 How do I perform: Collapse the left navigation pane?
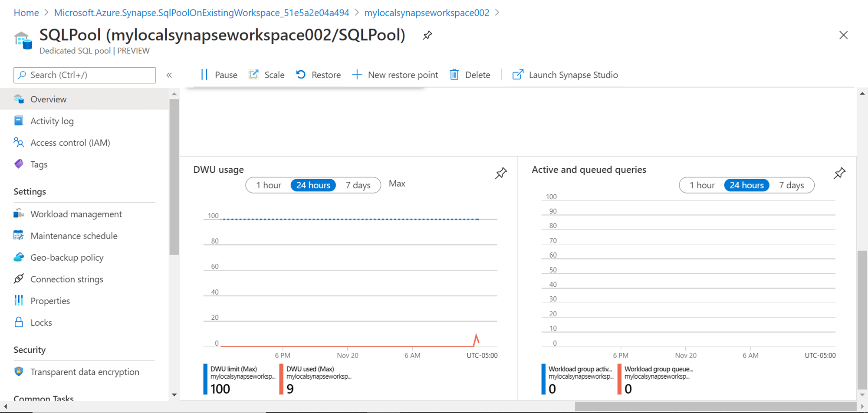[169, 75]
